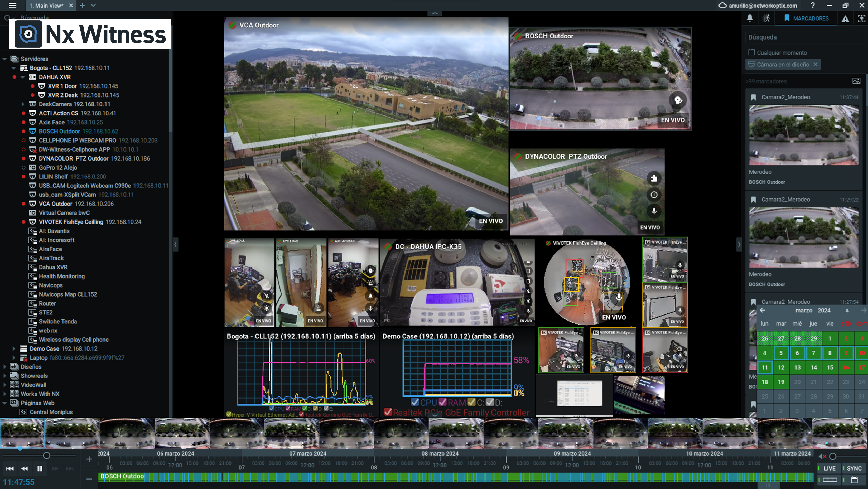Viewport: 868px width, 489px height.
Task: Toggle D: drive checkbox on Demo Case
Action: (x=490, y=402)
